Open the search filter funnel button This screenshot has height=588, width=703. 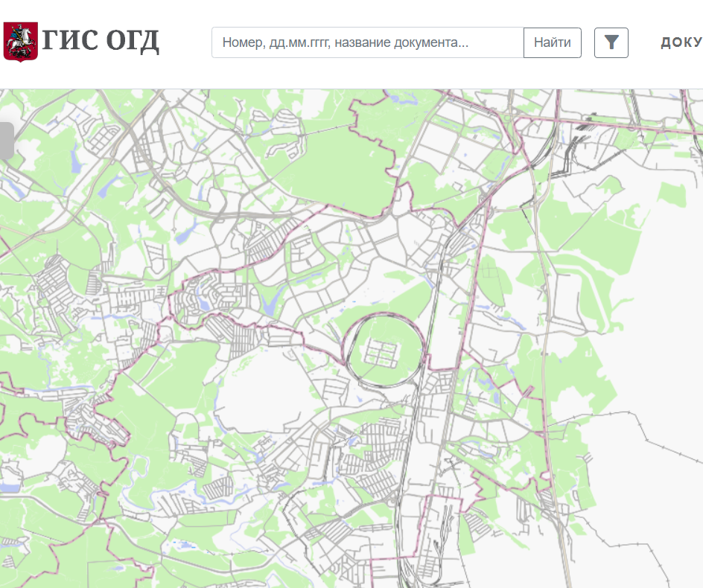[x=611, y=42]
